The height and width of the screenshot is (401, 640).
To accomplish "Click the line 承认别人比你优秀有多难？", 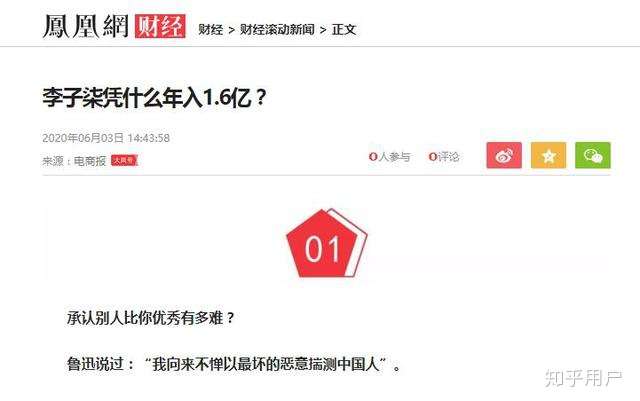I will coord(151,318).
